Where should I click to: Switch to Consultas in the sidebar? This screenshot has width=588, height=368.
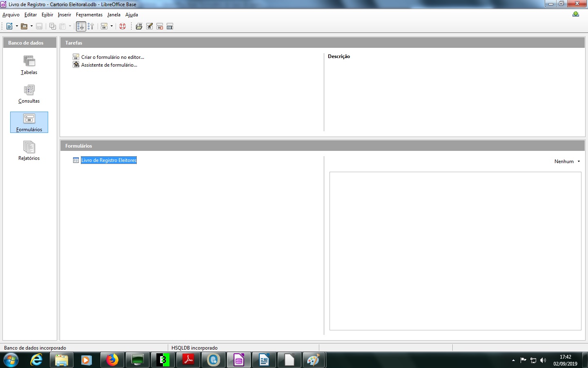click(29, 94)
